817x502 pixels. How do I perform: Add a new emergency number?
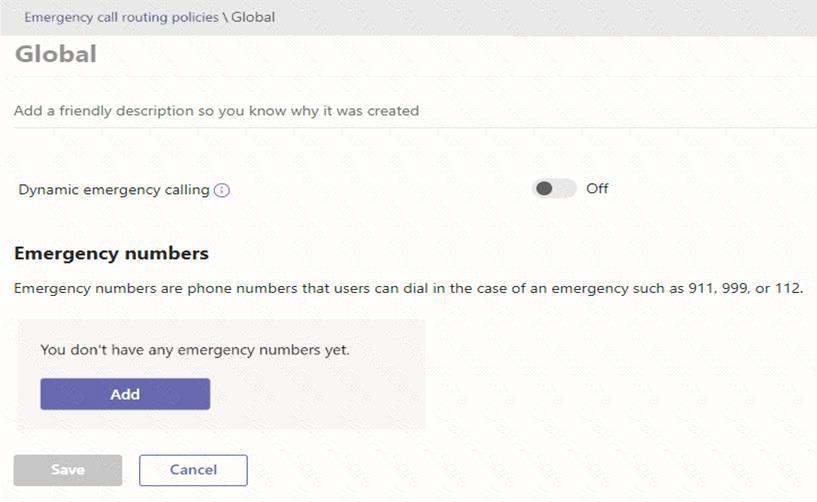[125, 394]
